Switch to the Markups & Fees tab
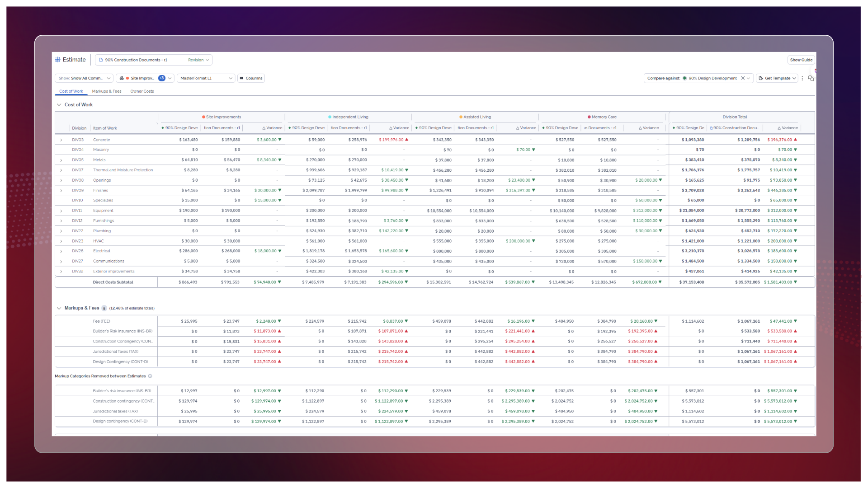 (107, 91)
